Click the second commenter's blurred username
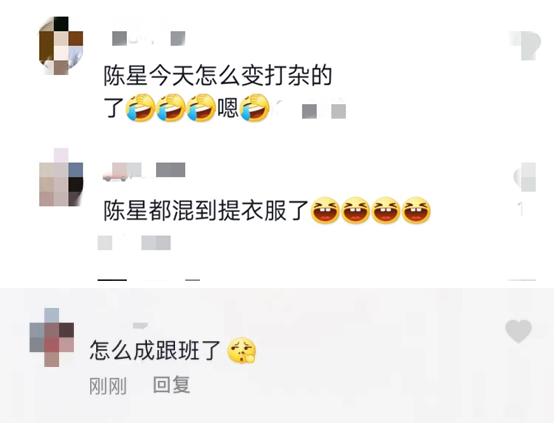Screen dimensions: 557x426 (x=144, y=171)
